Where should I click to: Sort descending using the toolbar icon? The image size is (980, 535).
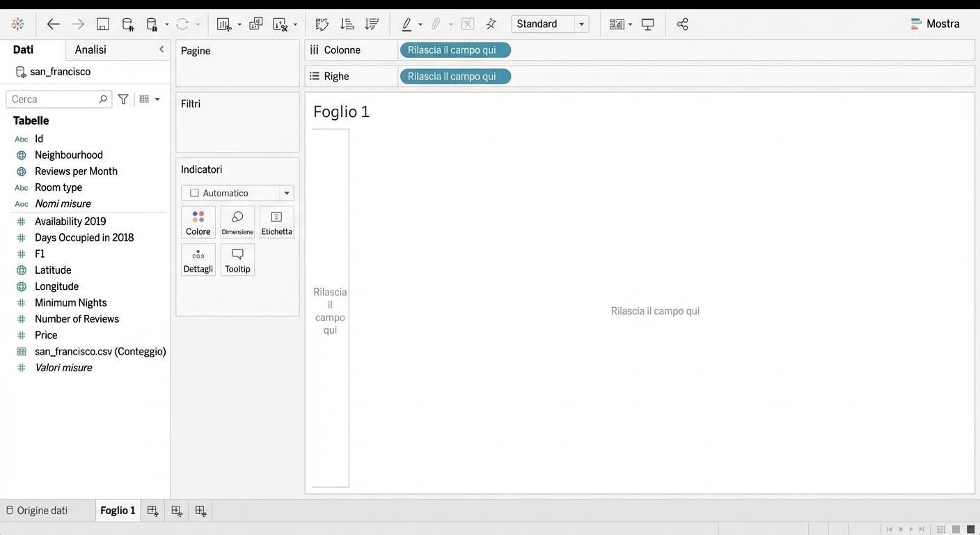point(372,24)
